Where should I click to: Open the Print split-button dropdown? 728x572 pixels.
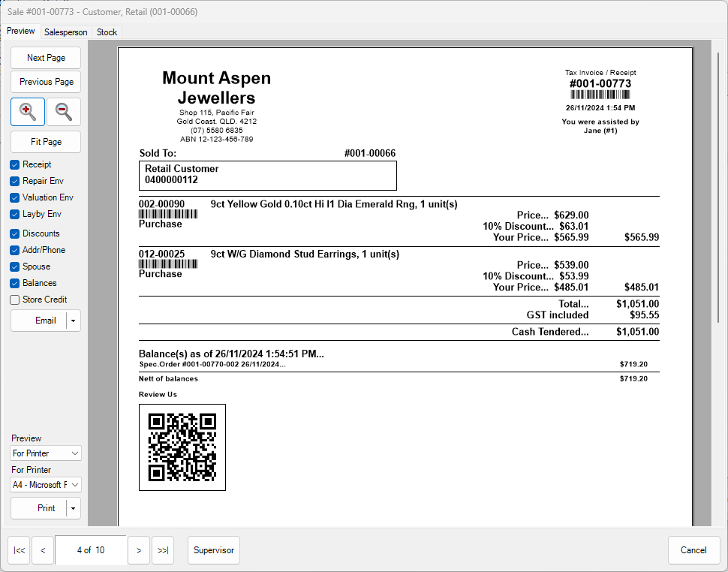[x=73, y=508]
